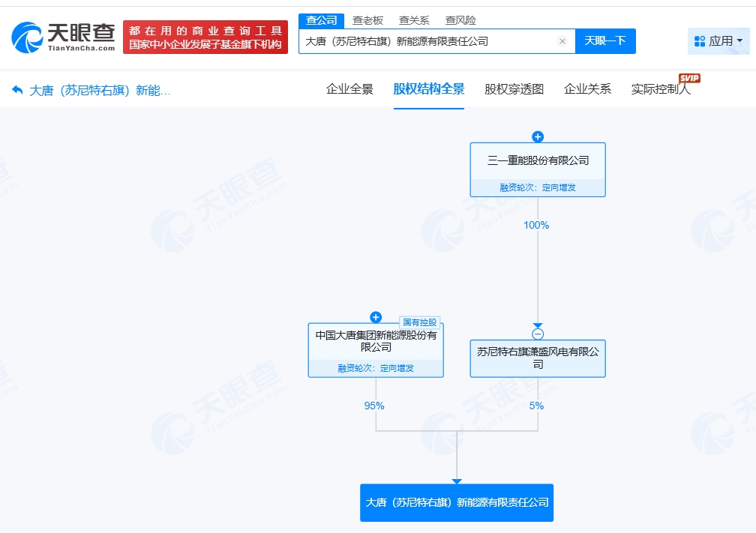Select the blue 大唐（苏尼特右旗）新能源有限责任公司 node

[x=457, y=502]
